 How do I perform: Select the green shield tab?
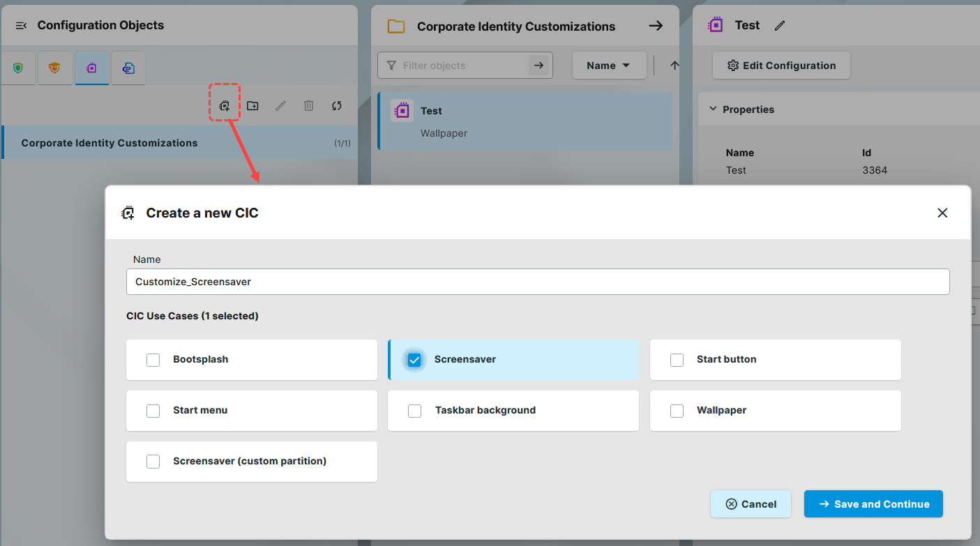pyautogui.click(x=18, y=68)
